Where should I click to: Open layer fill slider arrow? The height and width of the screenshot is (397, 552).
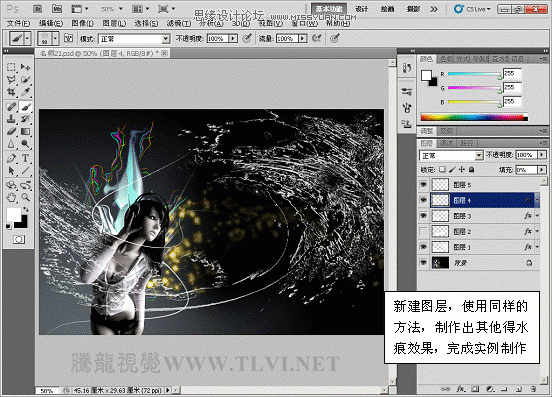point(542,170)
